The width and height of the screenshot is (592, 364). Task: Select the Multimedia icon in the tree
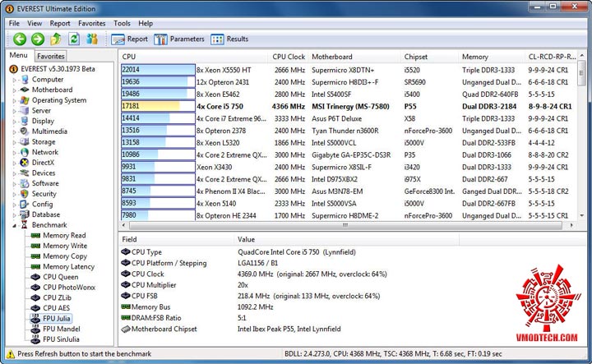click(25, 131)
